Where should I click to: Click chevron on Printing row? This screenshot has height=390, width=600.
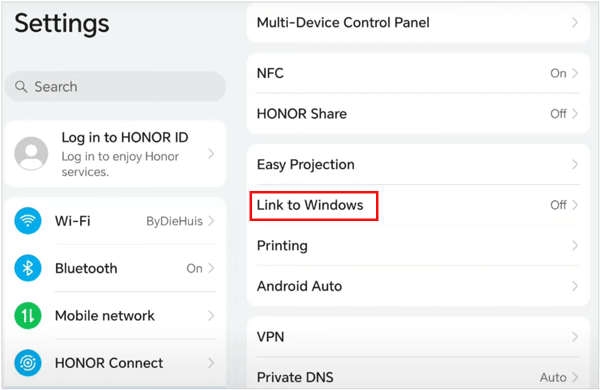575,245
